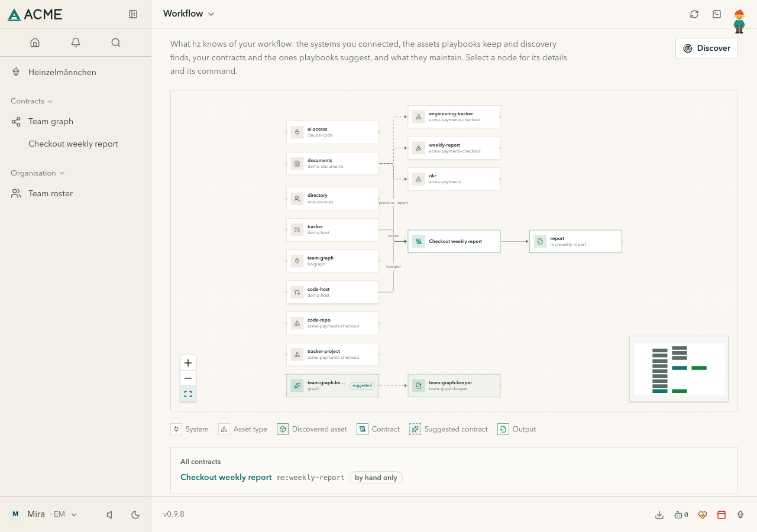Click the v0.9.8 version label
This screenshot has width=757, height=532.
pos(174,515)
